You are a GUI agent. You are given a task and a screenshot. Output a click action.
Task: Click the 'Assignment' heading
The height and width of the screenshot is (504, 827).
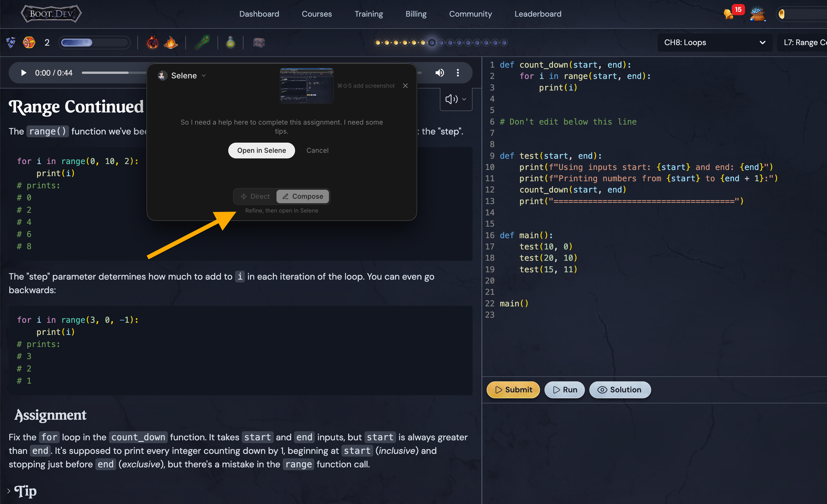(x=50, y=415)
